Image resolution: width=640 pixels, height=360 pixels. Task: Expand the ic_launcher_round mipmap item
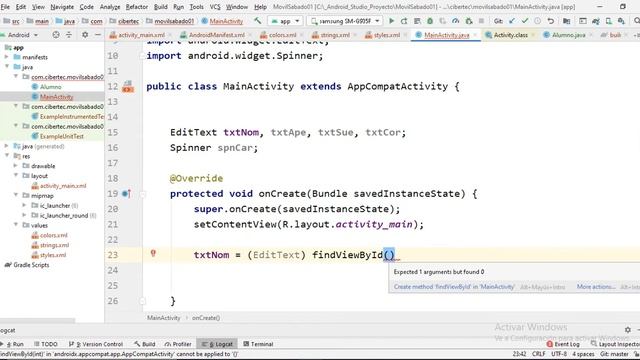pyautogui.click(x=24, y=215)
